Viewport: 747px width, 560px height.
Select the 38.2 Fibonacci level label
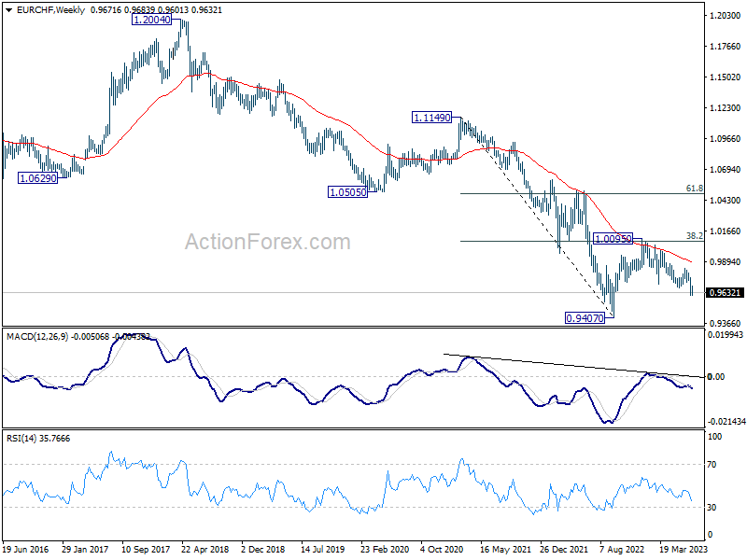pyautogui.click(x=695, y=236)
